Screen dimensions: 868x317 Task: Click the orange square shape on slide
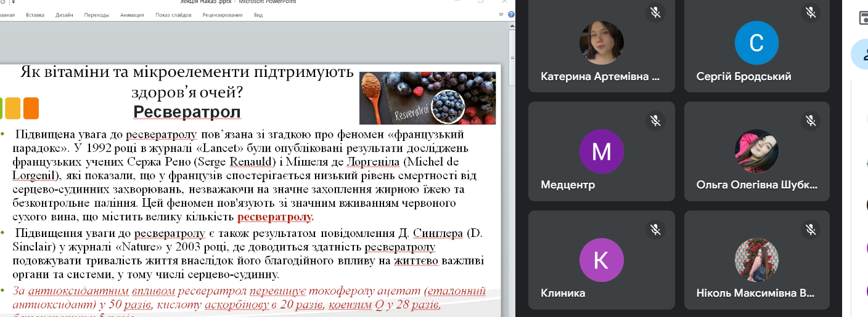click(31, 108)
